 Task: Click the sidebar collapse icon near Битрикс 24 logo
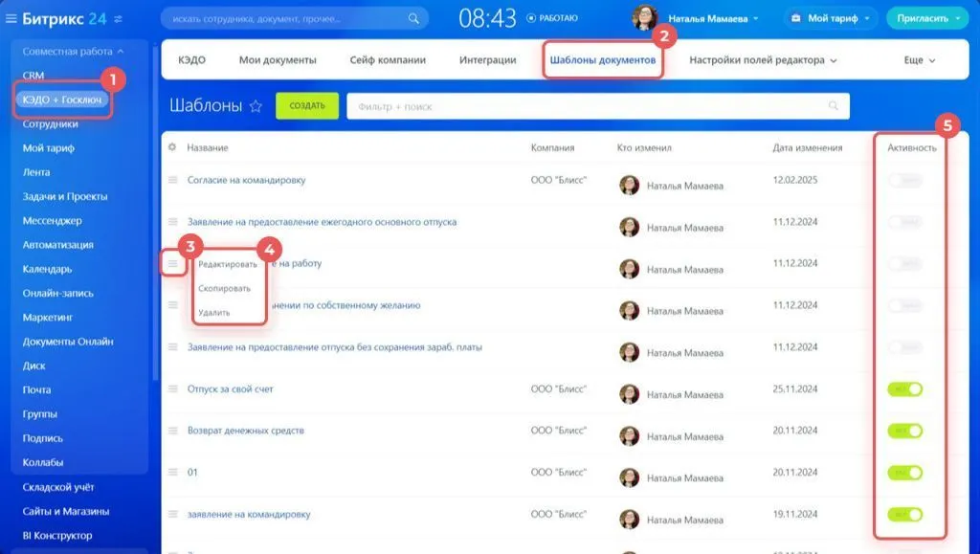[x=118, y=19]
